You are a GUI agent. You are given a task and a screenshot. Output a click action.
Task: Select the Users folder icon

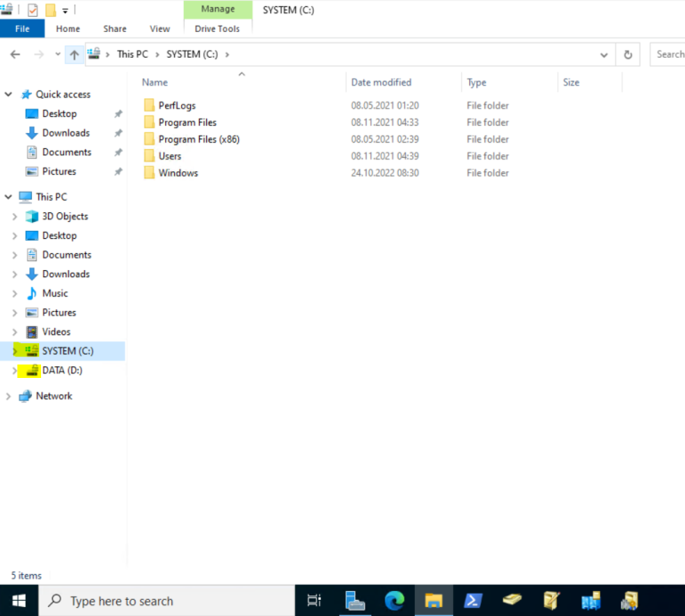point(150,156)
